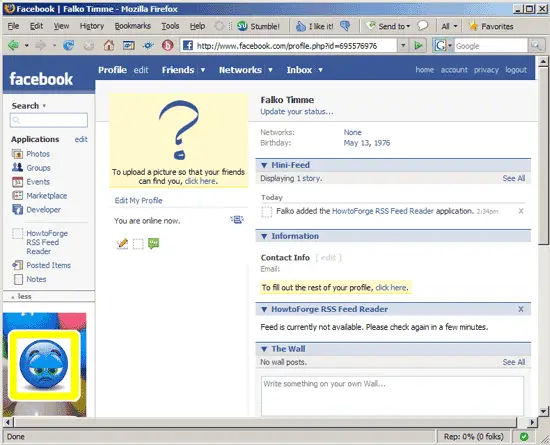The height and width of the screenshot is (445, 550).
Task: Click the Write something on your Wall field
Action: point(392,396)
